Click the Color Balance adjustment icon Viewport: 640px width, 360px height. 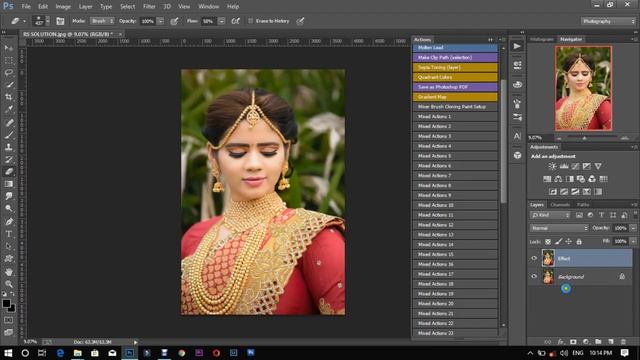point(558,179)
